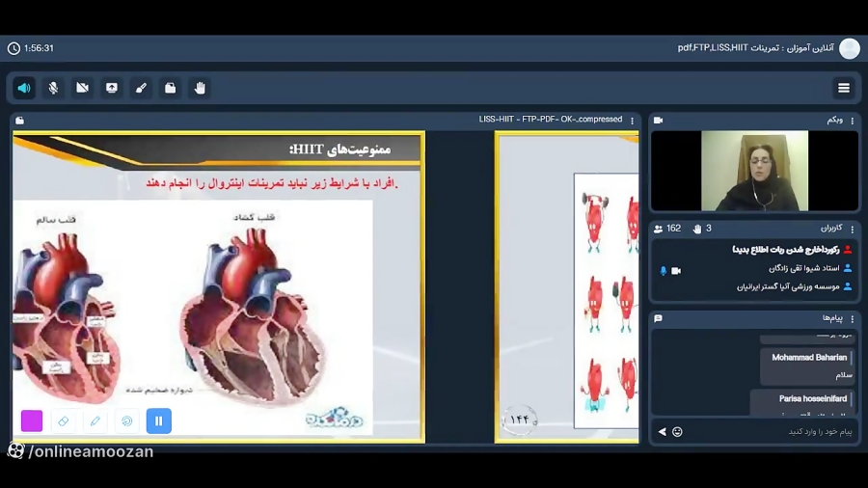
Task: Raise hand using the hand icon
Action: [200, 88]
